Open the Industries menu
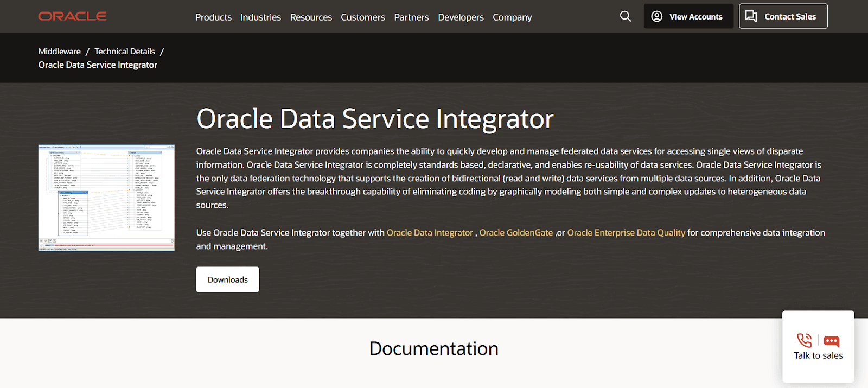The height and width of the screenshot is (388, 868). [x=260, y=17]
